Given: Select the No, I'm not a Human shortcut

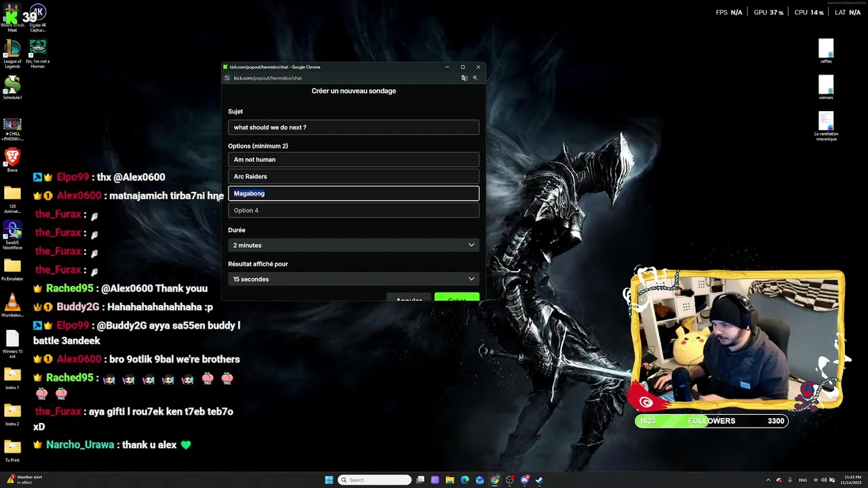Looking at the screenshot, I should point(38,54).
